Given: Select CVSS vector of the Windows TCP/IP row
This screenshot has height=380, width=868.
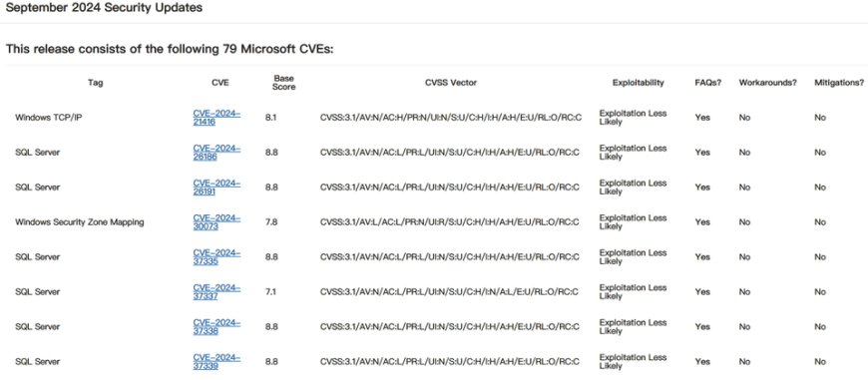Looking at the screenshot, I should pos(451,118).
